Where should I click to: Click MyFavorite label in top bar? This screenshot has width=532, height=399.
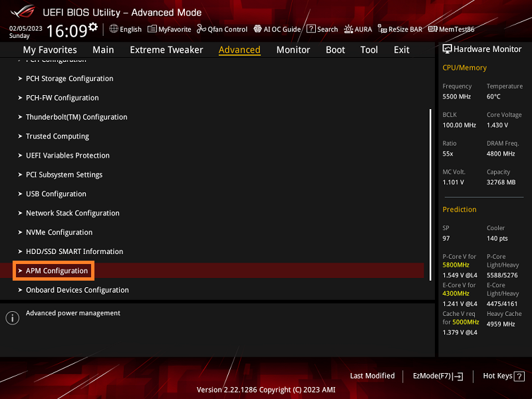click(174, 29)
